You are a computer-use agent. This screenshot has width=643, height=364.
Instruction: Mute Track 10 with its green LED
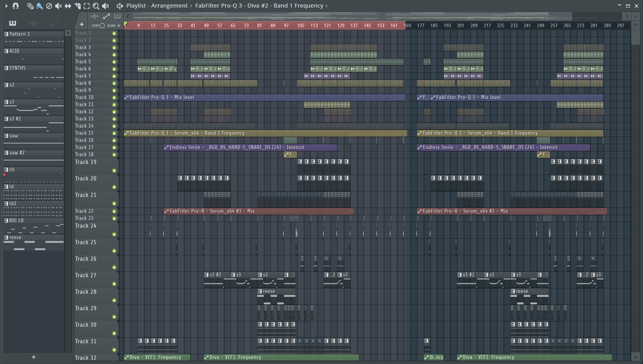(x=114, y=97)
